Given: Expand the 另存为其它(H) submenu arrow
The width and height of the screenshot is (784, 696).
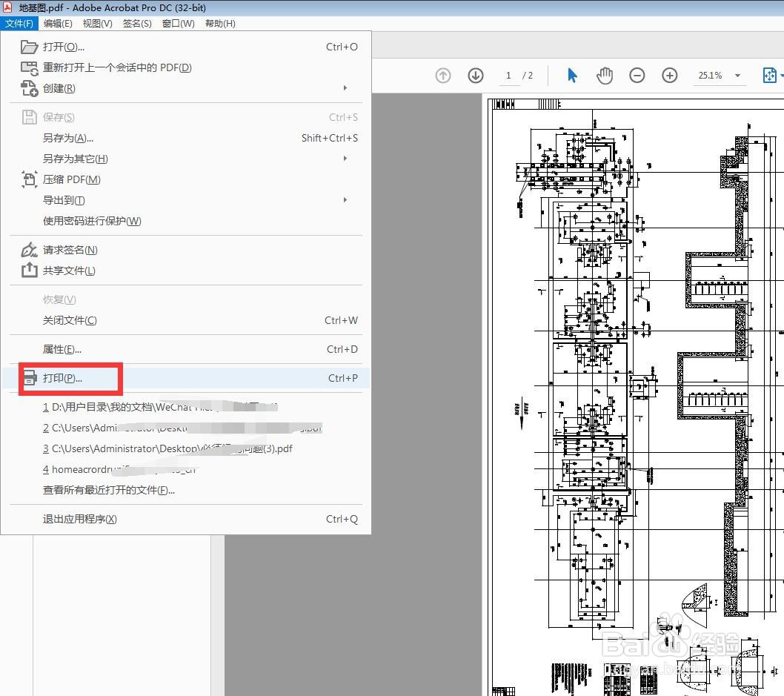Looking at the screenshot, I should pos(345,159).
